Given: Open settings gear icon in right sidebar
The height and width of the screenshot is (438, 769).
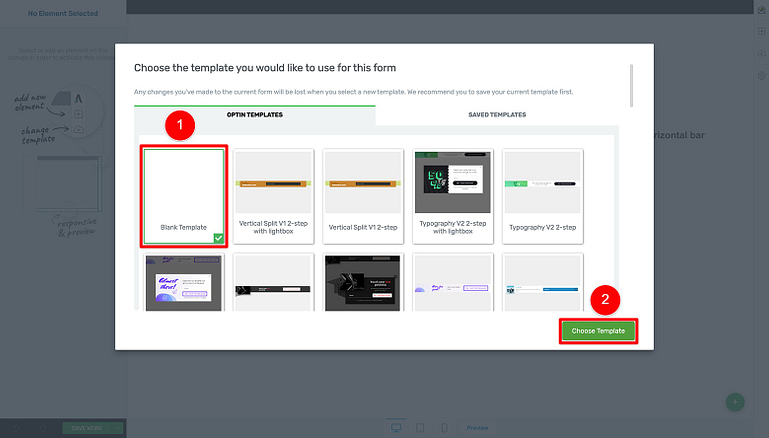Looking at the screenshot, I should (x=761, y=75).
